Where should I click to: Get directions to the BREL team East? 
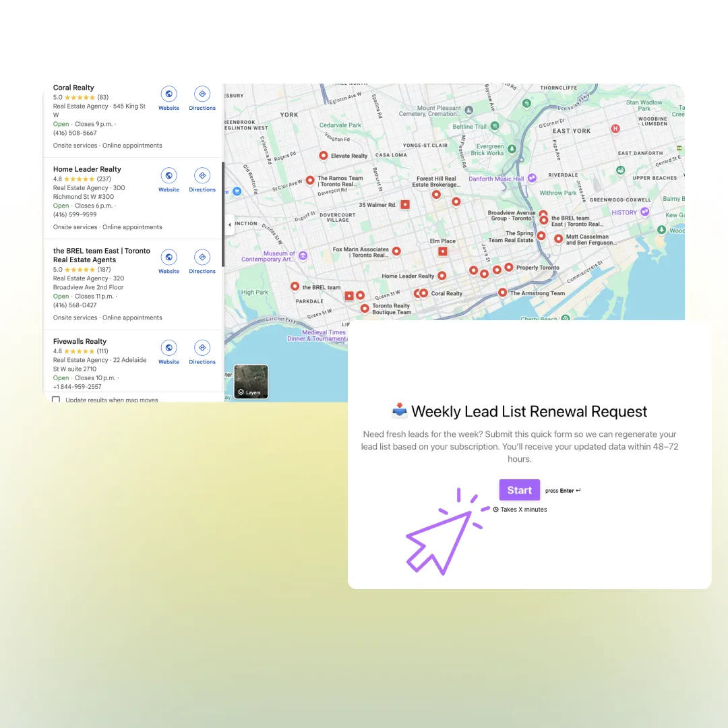click(202, 257)
